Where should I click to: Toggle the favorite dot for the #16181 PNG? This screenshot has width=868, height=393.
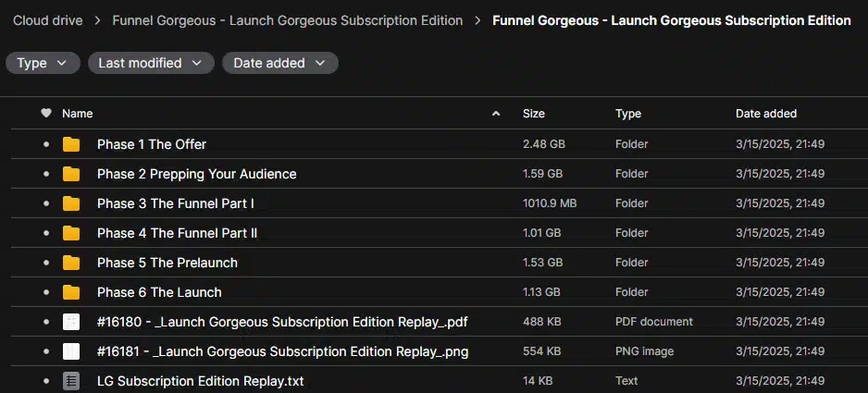point(46,351)
